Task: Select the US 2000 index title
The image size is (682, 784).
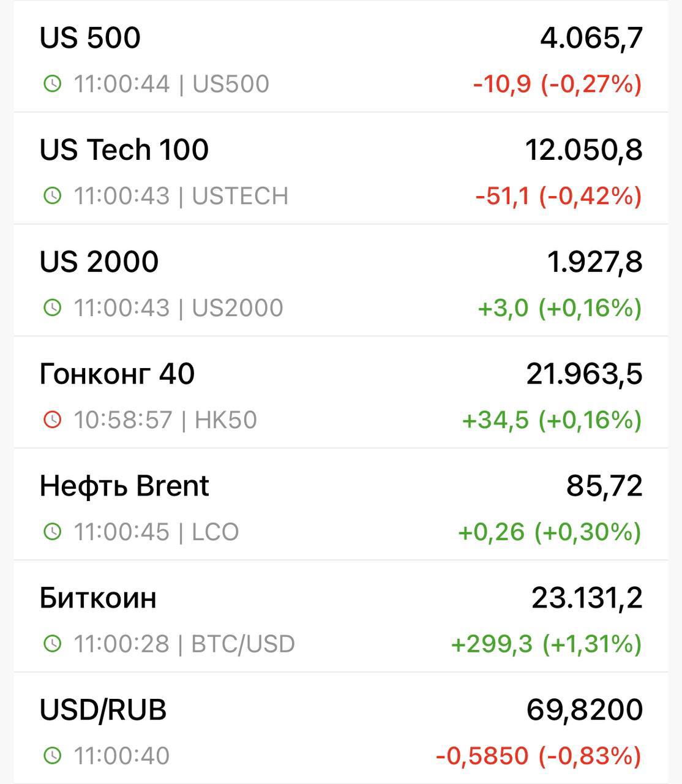Action: pyautogui.click(x=99, y=262)
